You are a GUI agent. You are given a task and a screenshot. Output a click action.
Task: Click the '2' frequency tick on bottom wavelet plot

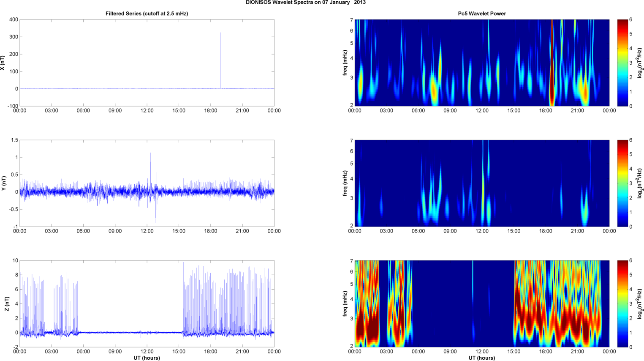(x=351, y=346)
